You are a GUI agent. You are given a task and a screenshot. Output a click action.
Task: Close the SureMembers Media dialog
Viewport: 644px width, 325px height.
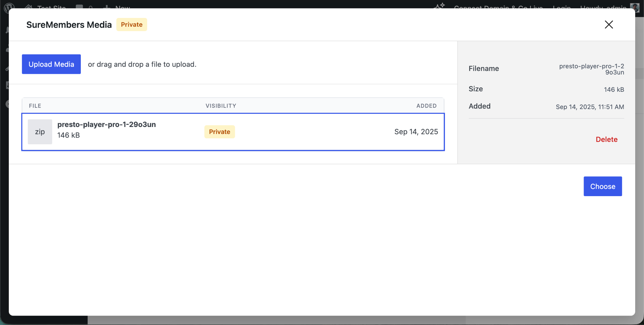[x=609, y=25]
